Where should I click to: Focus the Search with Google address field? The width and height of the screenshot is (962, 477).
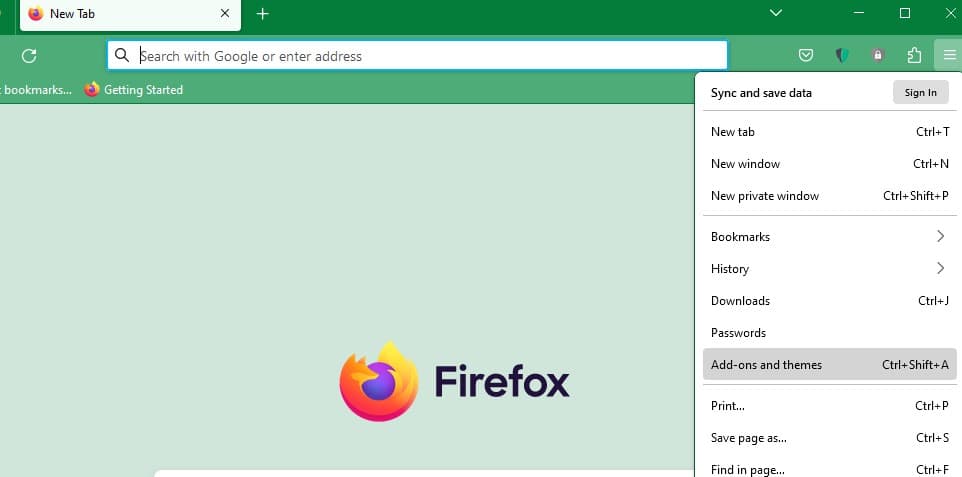[417, 56]
